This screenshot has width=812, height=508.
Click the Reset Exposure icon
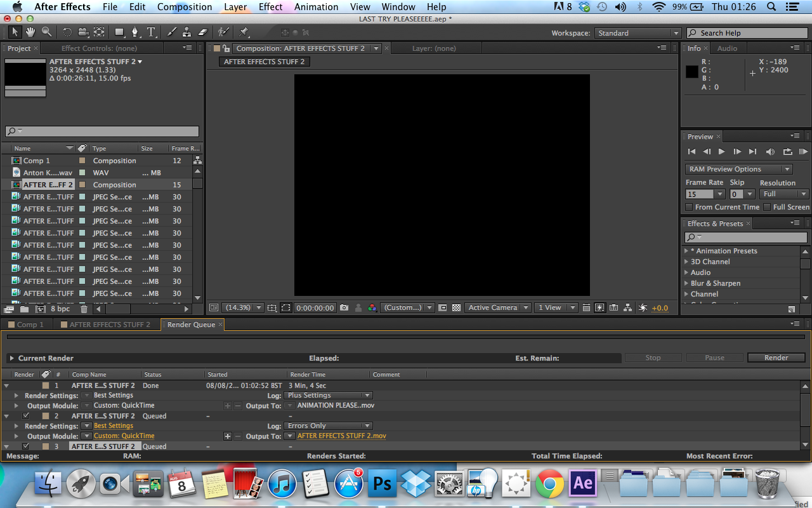643,307
